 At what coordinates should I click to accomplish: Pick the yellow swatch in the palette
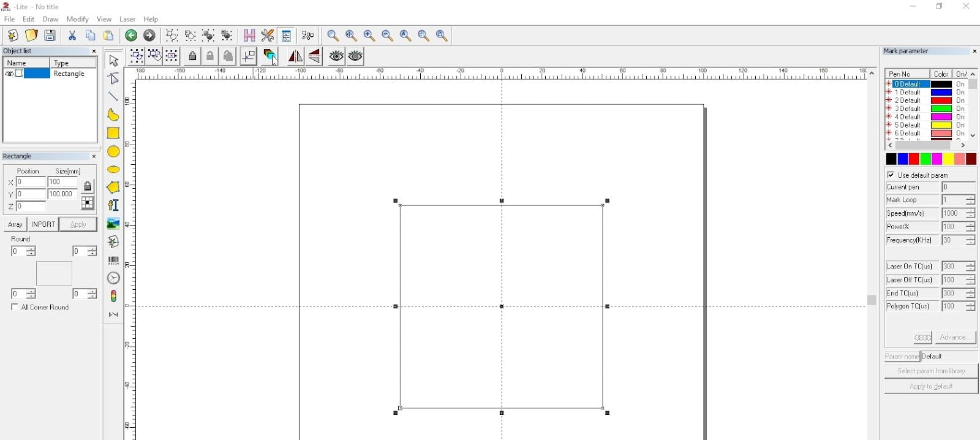948,159
